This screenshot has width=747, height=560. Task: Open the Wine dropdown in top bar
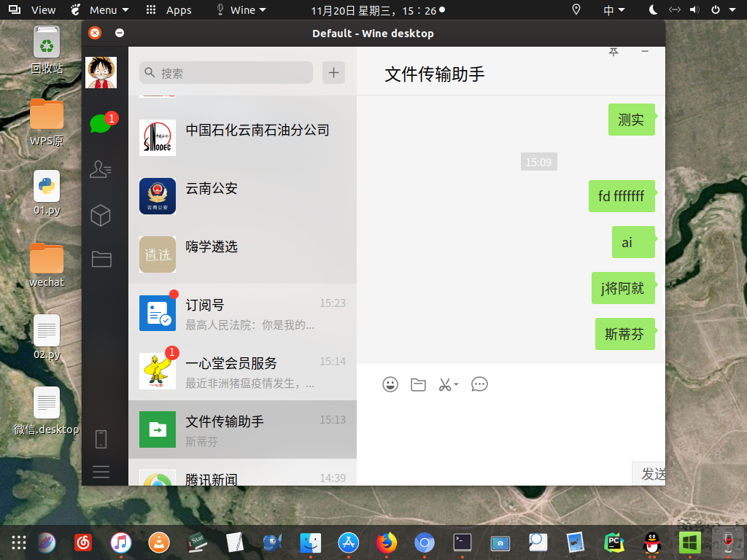tap(241, 10)
